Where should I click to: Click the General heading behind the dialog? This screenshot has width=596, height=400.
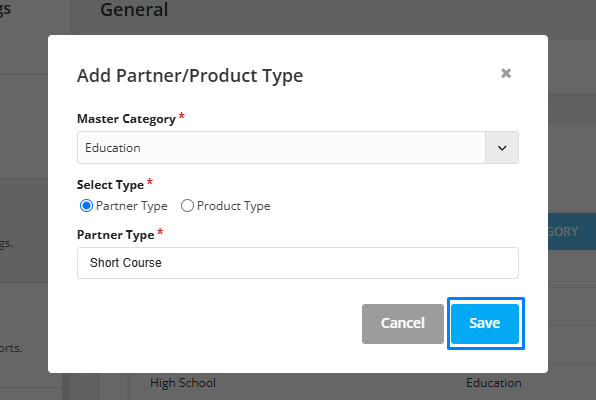(x=134, y=10)
